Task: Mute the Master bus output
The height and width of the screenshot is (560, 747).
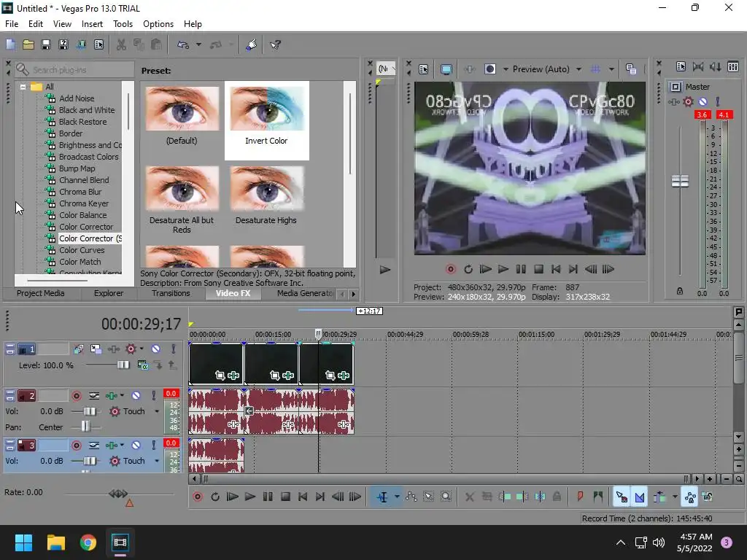Action: coord(703,101)
